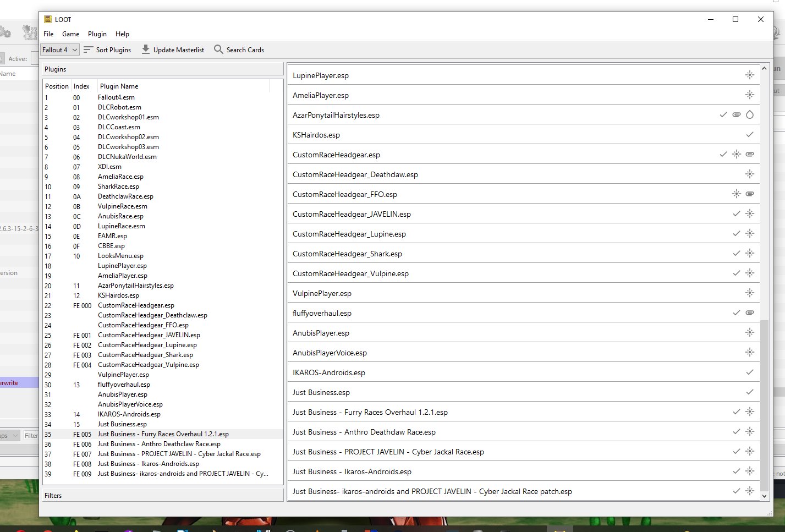
Task: Click light plugin icon on AnubisPlayer.esp card
Action: [x=749, y=332]
